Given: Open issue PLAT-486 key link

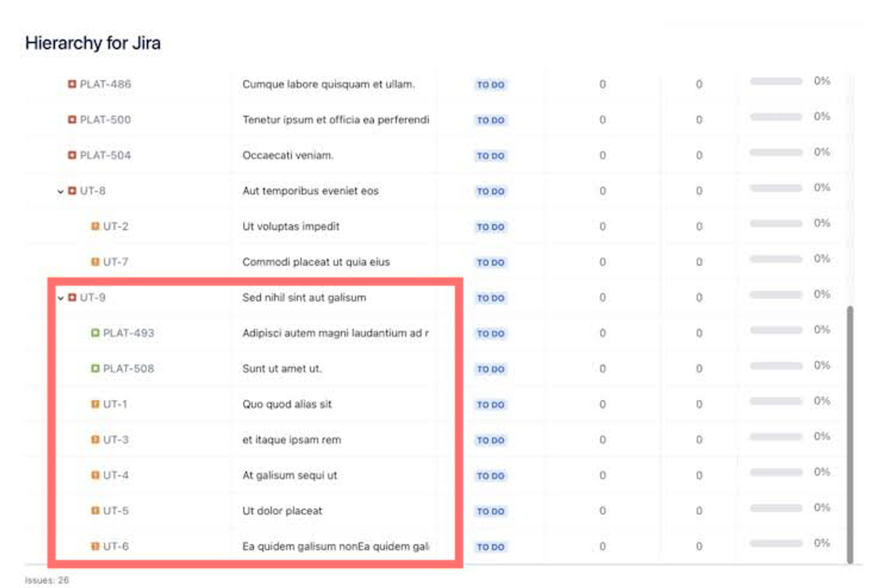Looking at the screenshot, I should click(x=105, y=84).
